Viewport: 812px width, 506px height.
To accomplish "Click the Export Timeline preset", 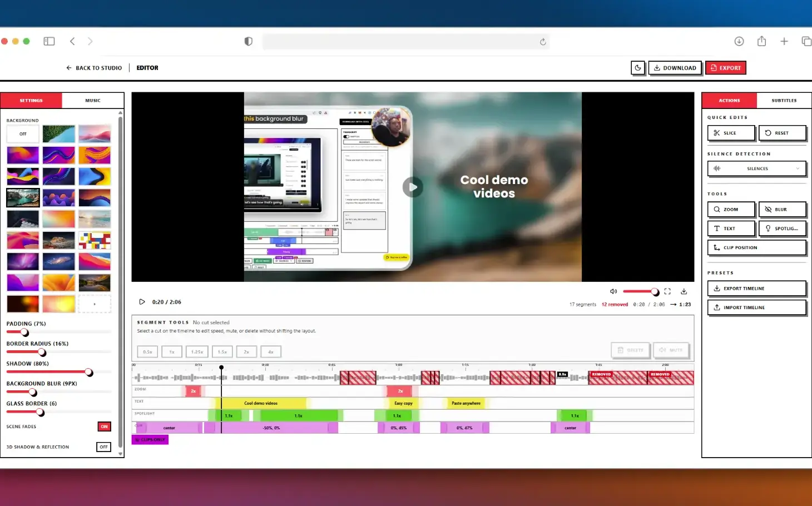I will tap(756, 288).
